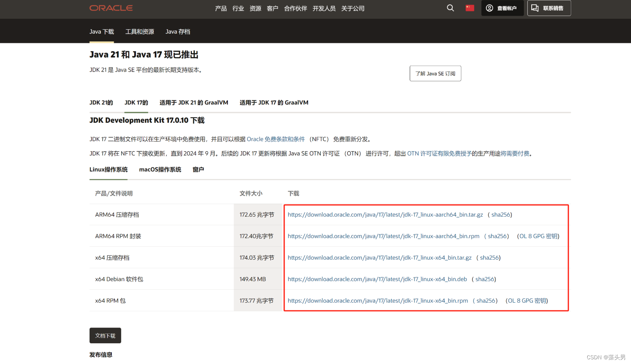Screen dimensions: 631x364
Task: Switch to the JDK 21的 tab
Action: pyautogui.click(x=101, y=102)
